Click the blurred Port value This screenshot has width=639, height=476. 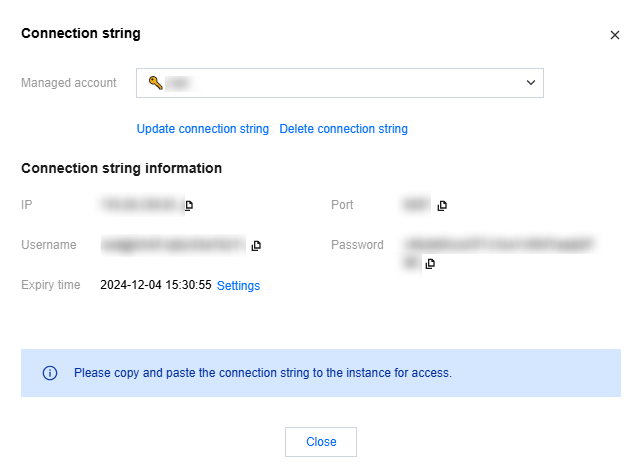[415, 206]
